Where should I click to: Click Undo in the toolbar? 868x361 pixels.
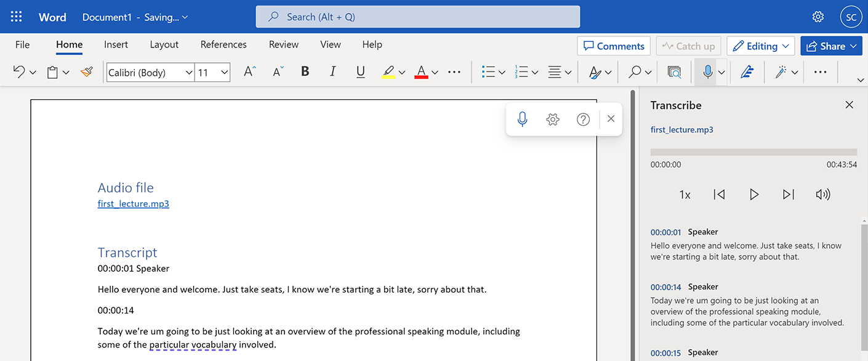[x=18, y=72]
